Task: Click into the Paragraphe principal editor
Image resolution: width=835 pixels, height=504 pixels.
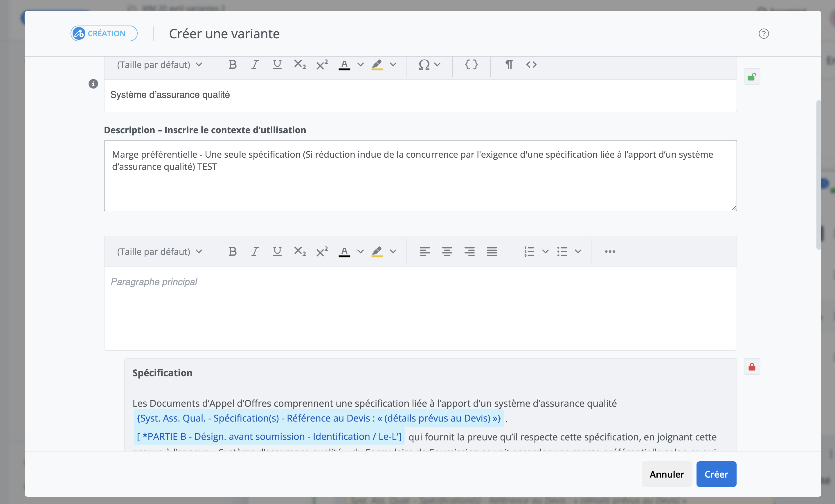Action: tap(420, 308)
